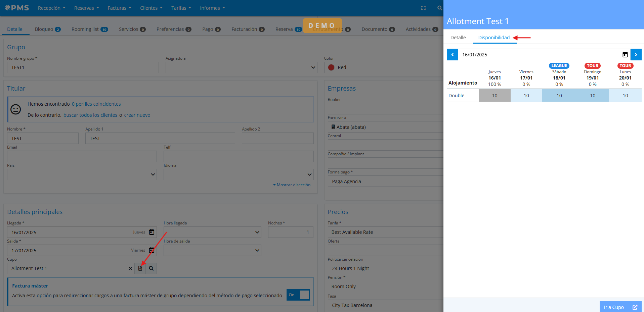Open the Llegada date calendar picker

pos(152,232)
